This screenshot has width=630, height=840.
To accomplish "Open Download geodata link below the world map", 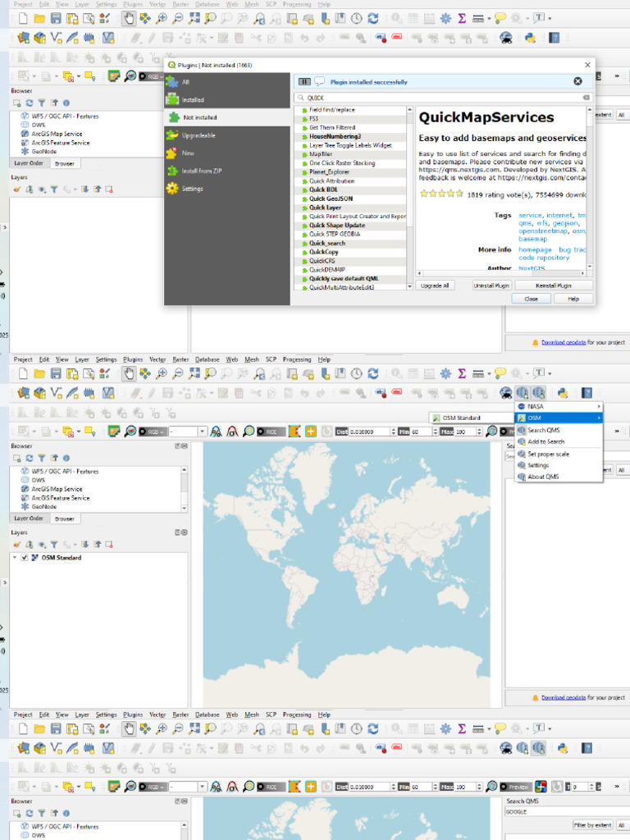I will (564, 697).
